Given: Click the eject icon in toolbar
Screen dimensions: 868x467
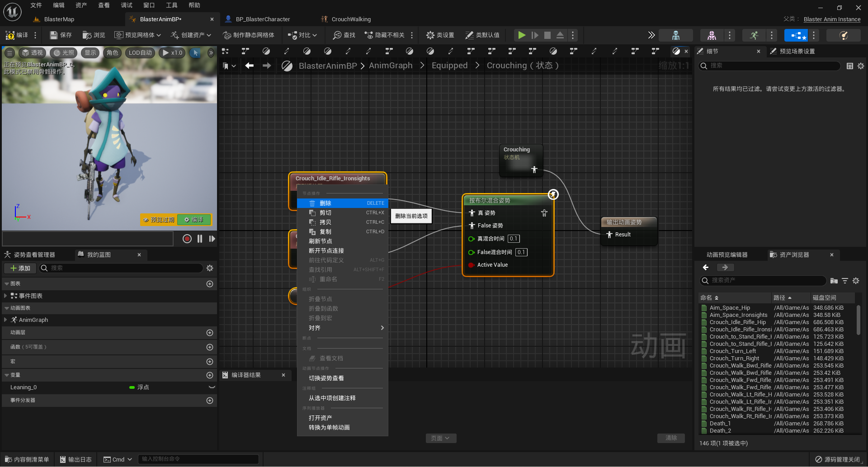Looking at the screenshot, I should pos(560,35).
